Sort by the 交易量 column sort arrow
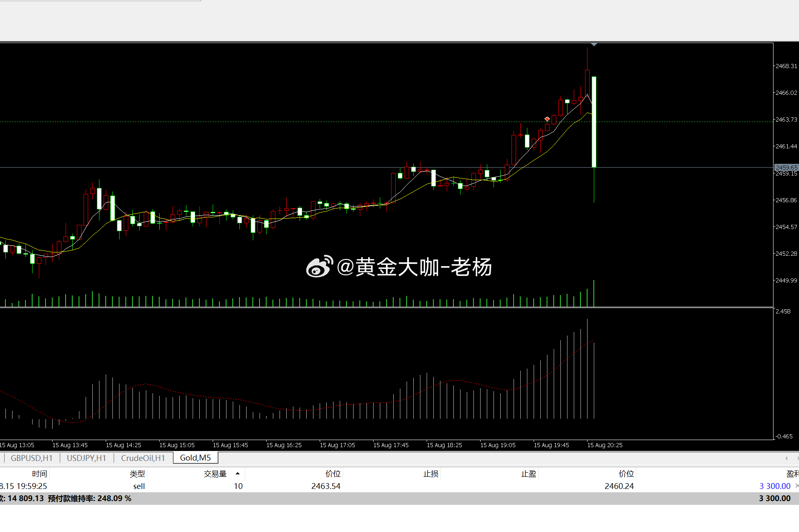This screenshot has height=532, width=799. point(237,473)
